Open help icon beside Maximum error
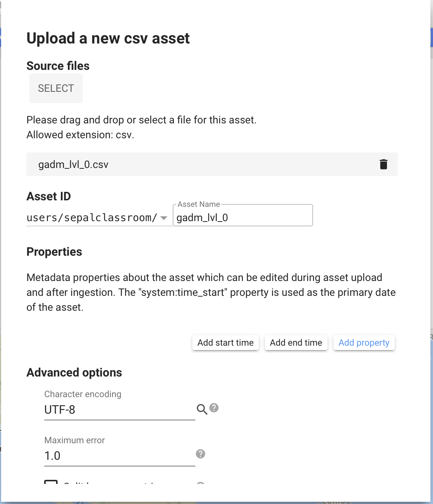The image size is (433, 504). [x=201, y=454]
